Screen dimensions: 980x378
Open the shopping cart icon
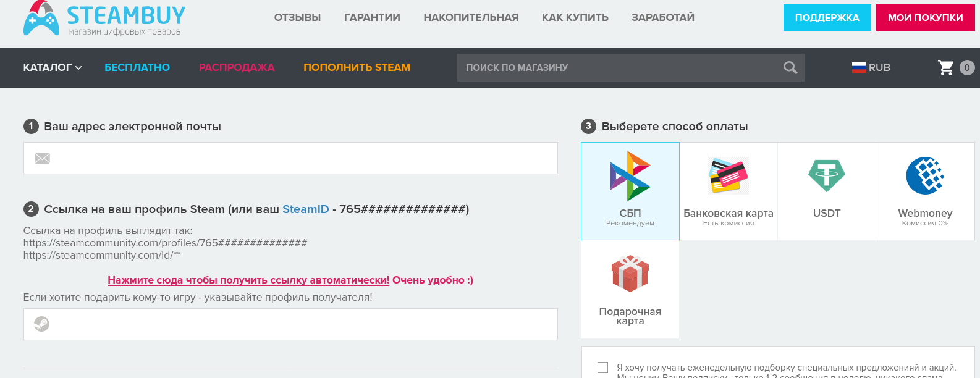945,67
